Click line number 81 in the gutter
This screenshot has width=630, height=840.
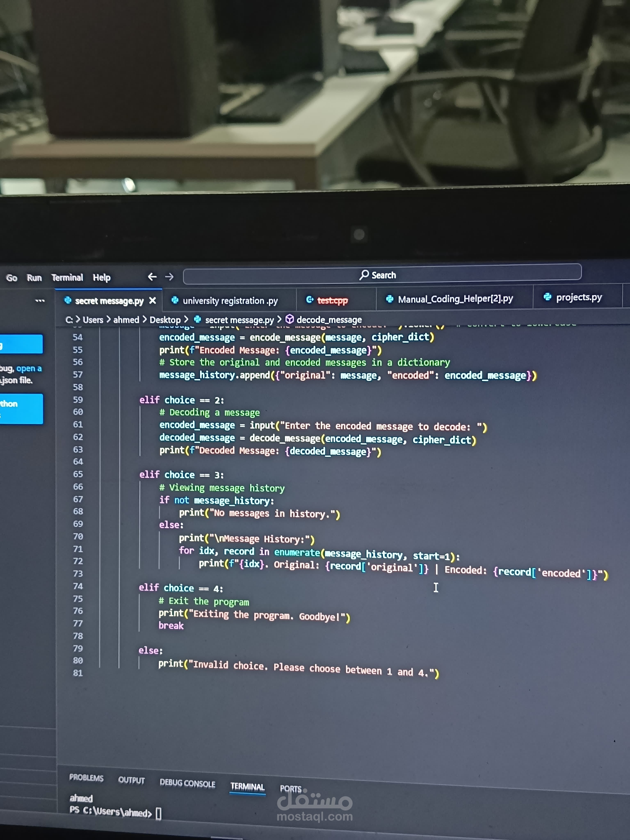click(x=78, y=673)
